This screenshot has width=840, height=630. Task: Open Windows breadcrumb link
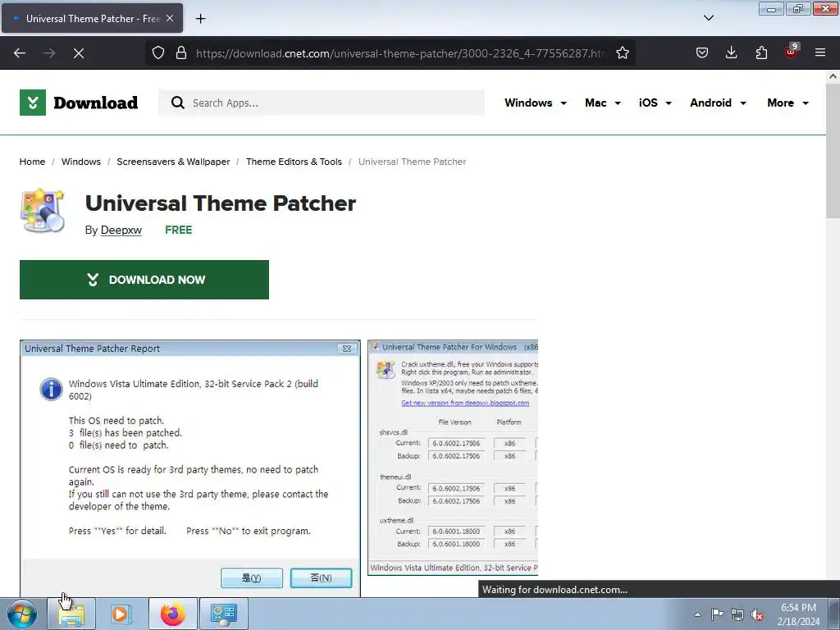81,162
